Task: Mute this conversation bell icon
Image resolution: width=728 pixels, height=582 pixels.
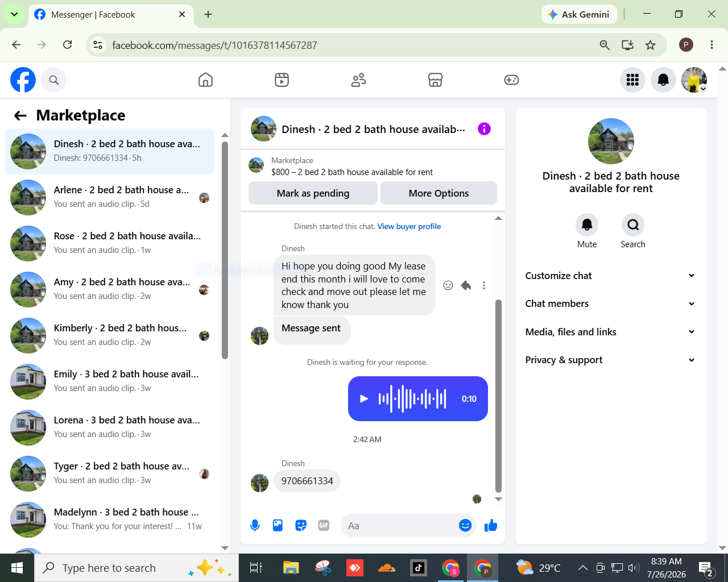Action: (x=587, y=225)
